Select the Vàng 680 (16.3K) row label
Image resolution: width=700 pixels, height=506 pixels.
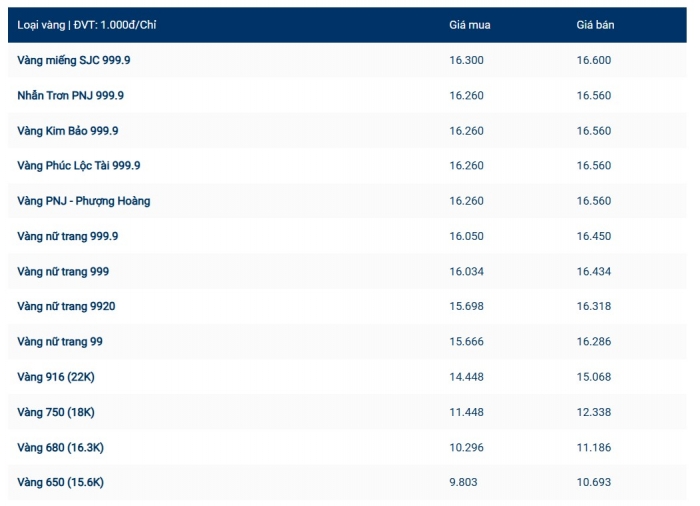coord(60,447)
